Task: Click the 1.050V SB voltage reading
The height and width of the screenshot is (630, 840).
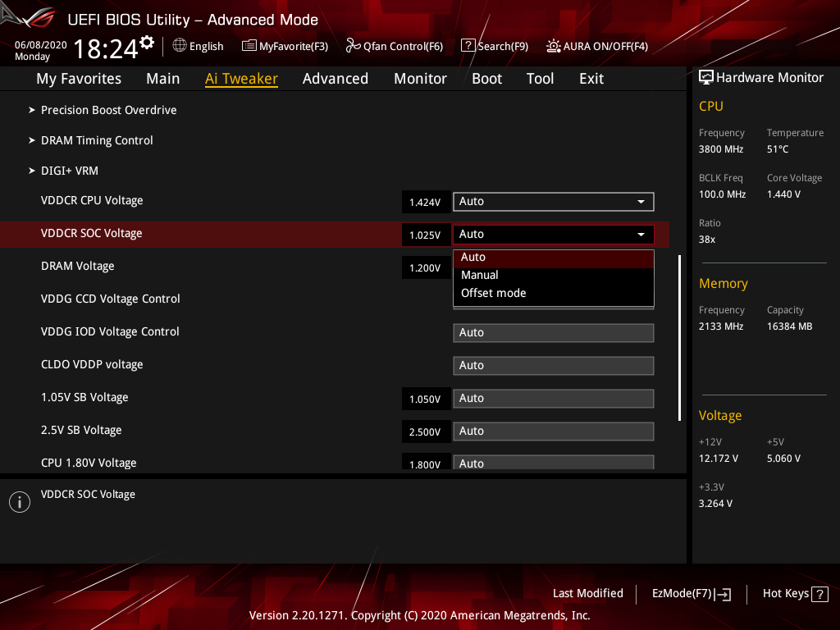Action: 426,399
